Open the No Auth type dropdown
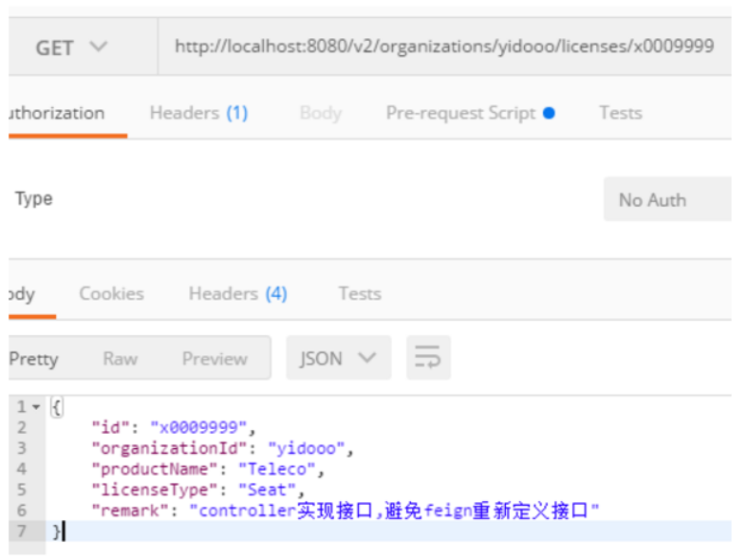 (x=667, y=199)
